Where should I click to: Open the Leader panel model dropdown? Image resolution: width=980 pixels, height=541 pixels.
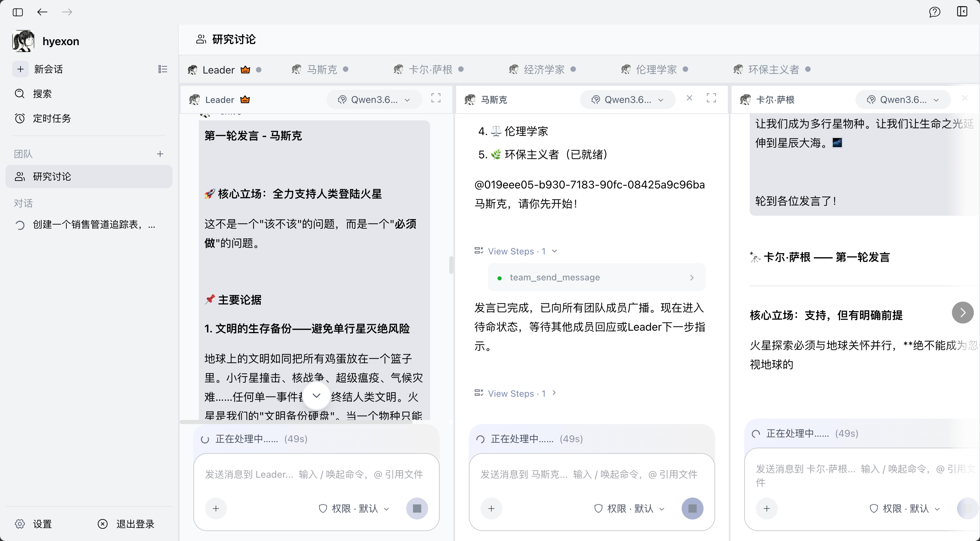click(374, 100)
